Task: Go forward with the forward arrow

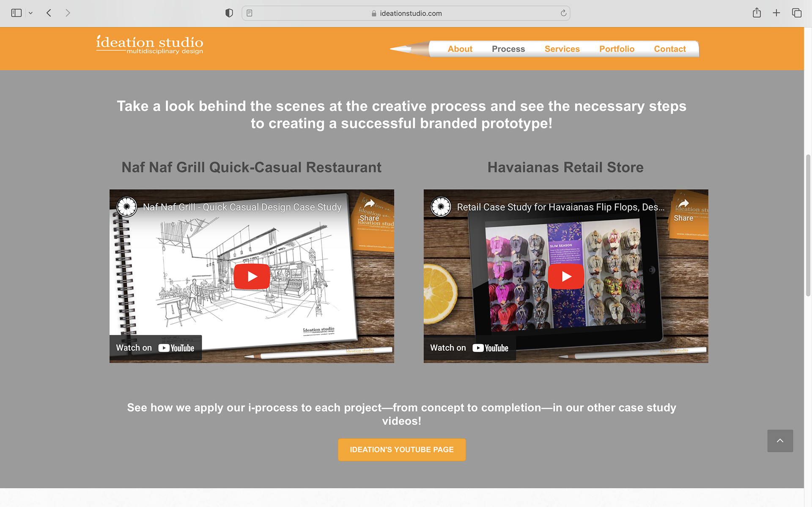Action: coord(68,13)
